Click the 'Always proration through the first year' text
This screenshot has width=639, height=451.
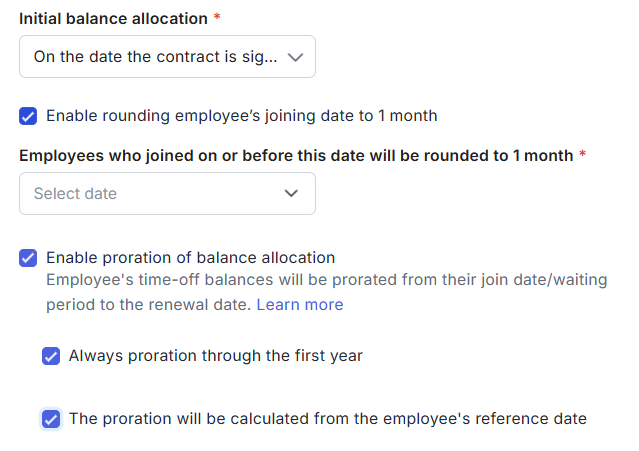tap(215, 356)
